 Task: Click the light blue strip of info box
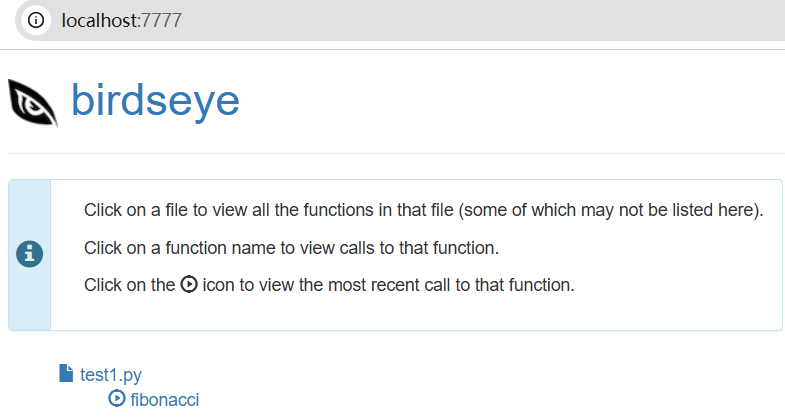click(x=30, y=210)
